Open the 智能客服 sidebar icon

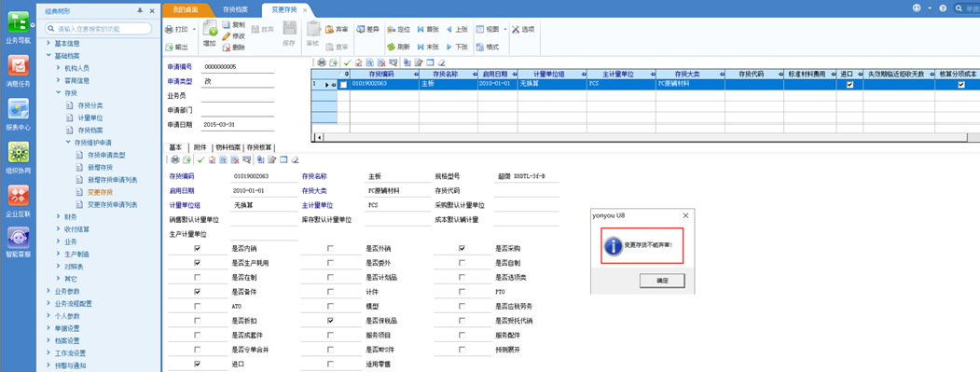[x=18, y=238]
